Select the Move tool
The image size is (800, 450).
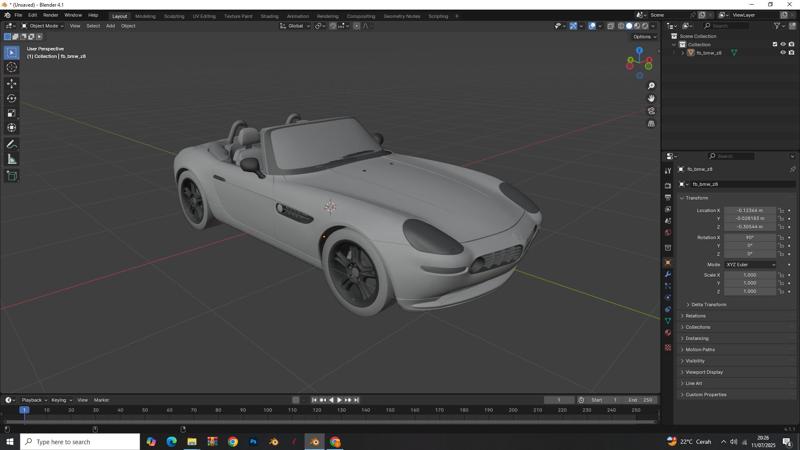point(11,83)
